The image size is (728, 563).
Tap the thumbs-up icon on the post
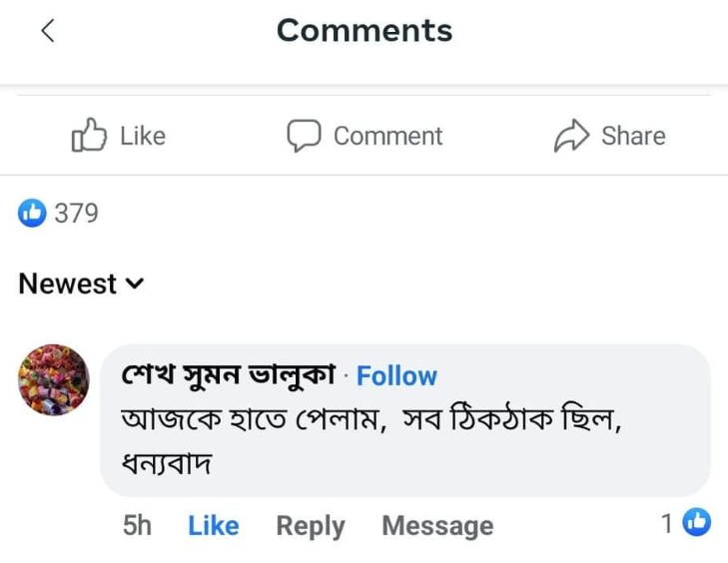[89, 136]
